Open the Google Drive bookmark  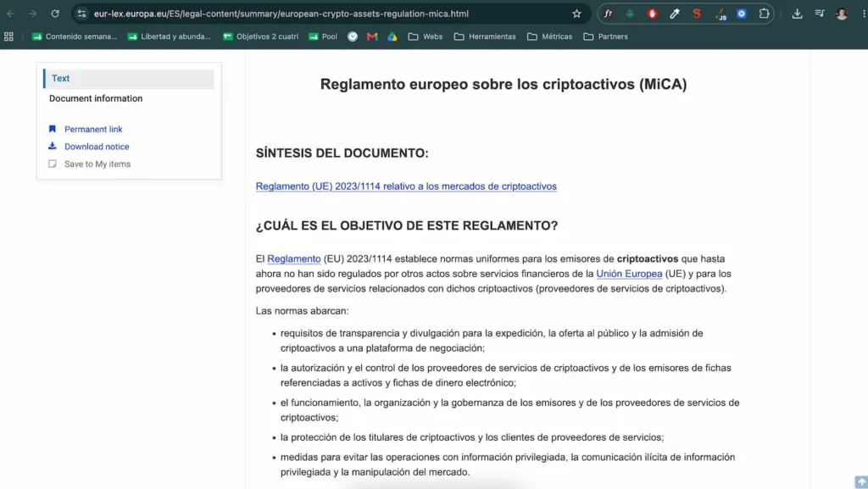[392, 36]
